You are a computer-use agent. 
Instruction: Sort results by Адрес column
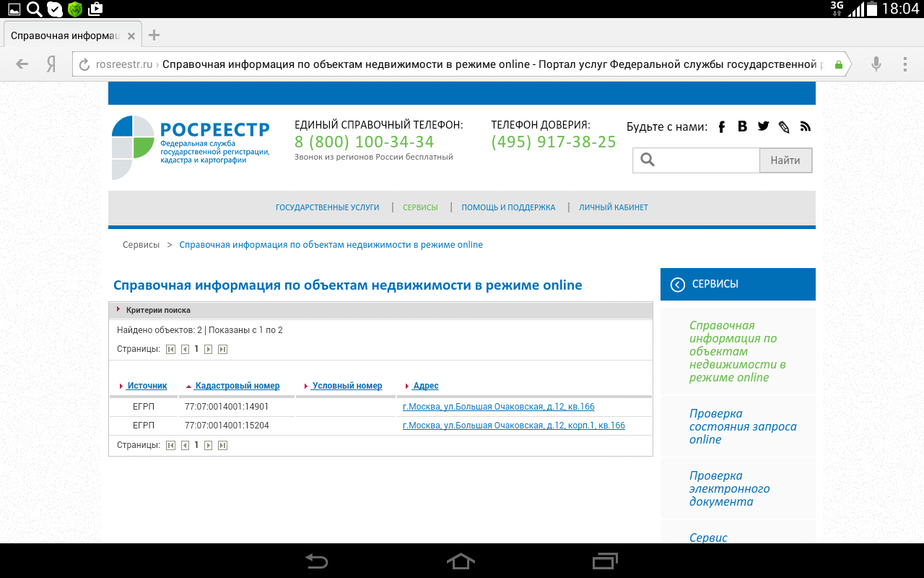click(425, 386)
